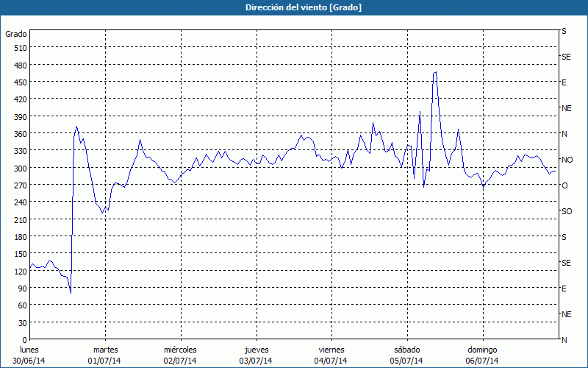Select the jueves day label
The height and width of the screenshot is (368, 588).
256,350
